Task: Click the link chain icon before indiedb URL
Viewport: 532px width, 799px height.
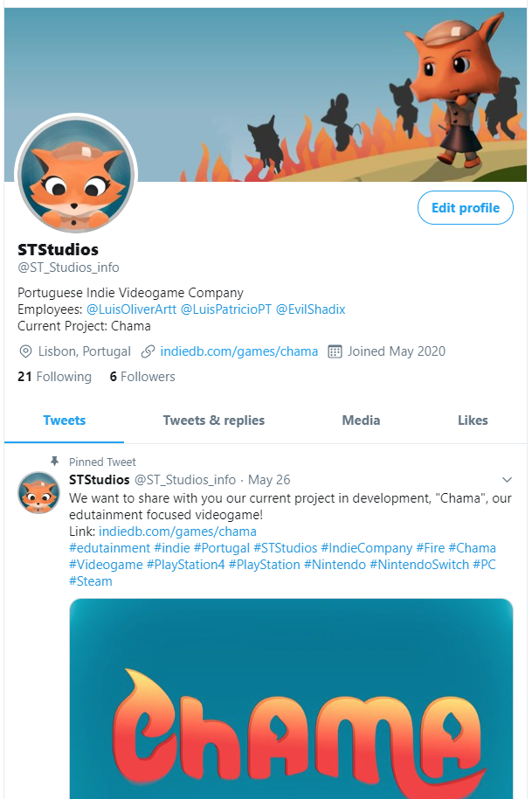Action: pyautogui.click(x=148, y=351)
